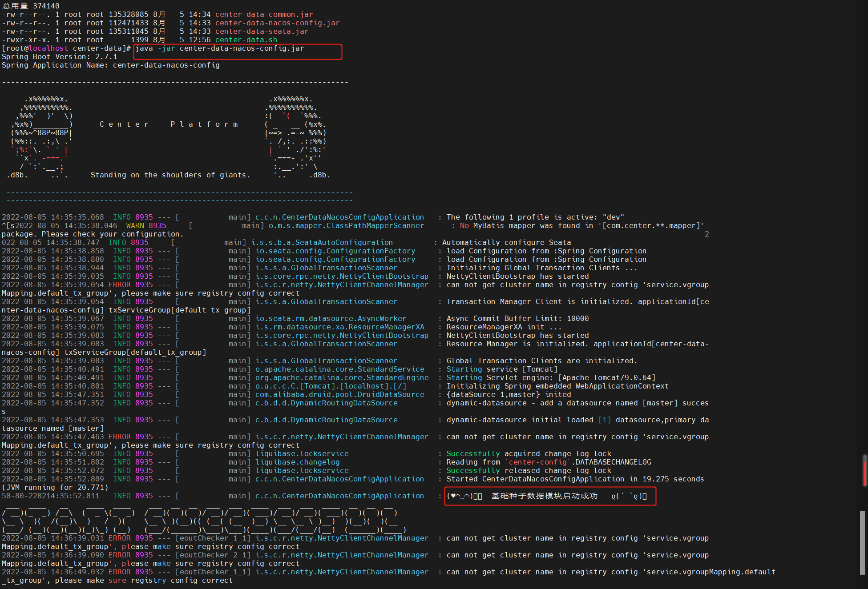Click 'Initializing Global Transaction Clients ...' message

[542, 268]
